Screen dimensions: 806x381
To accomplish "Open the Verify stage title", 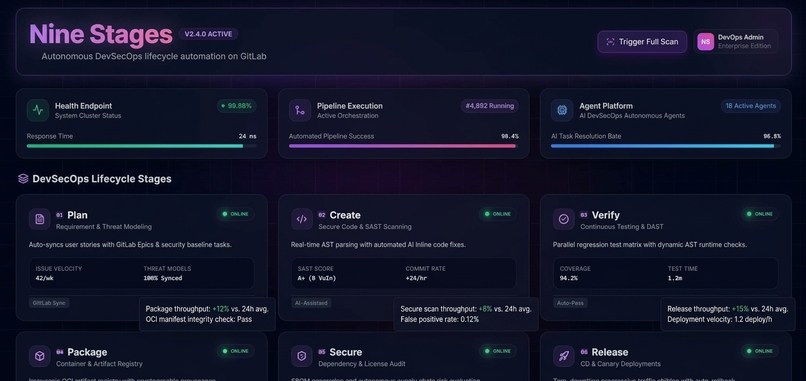I will (606, 215).
